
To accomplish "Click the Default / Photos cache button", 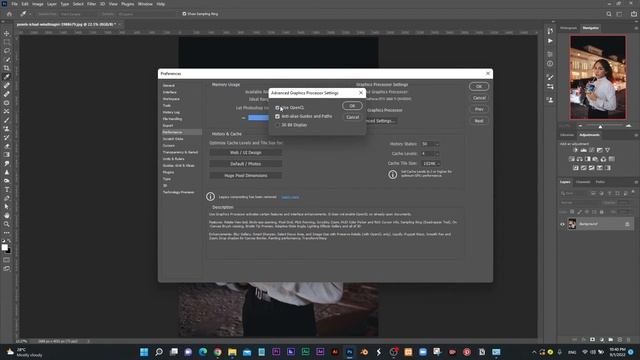I will point(246,164).
